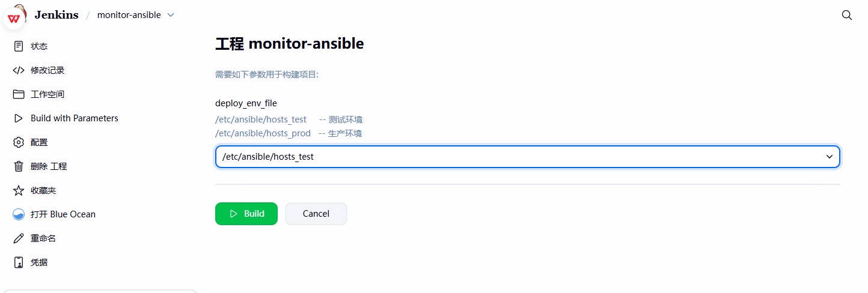Click the star icon for 收藏夹
Screen dimensions: 868x293
coord(19,190)
